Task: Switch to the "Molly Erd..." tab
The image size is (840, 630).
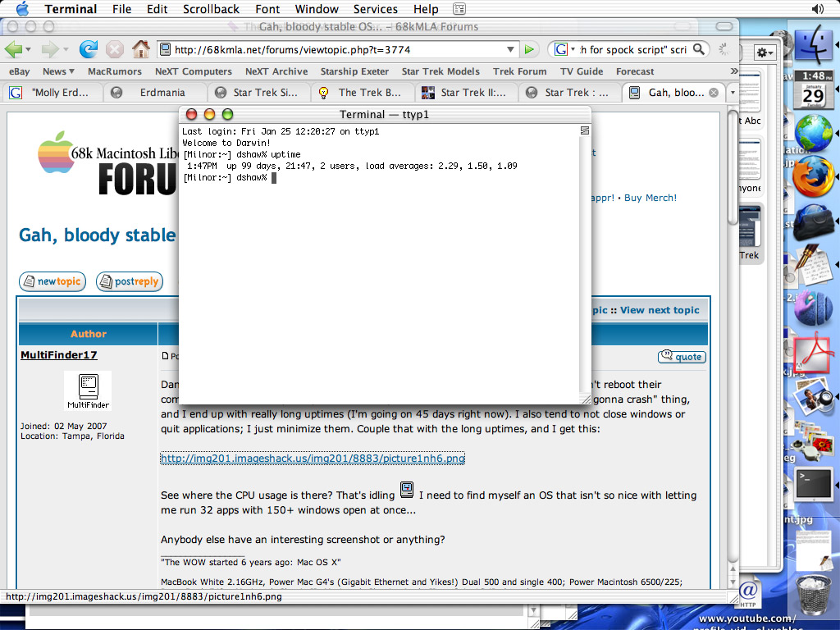Action: 52,93
